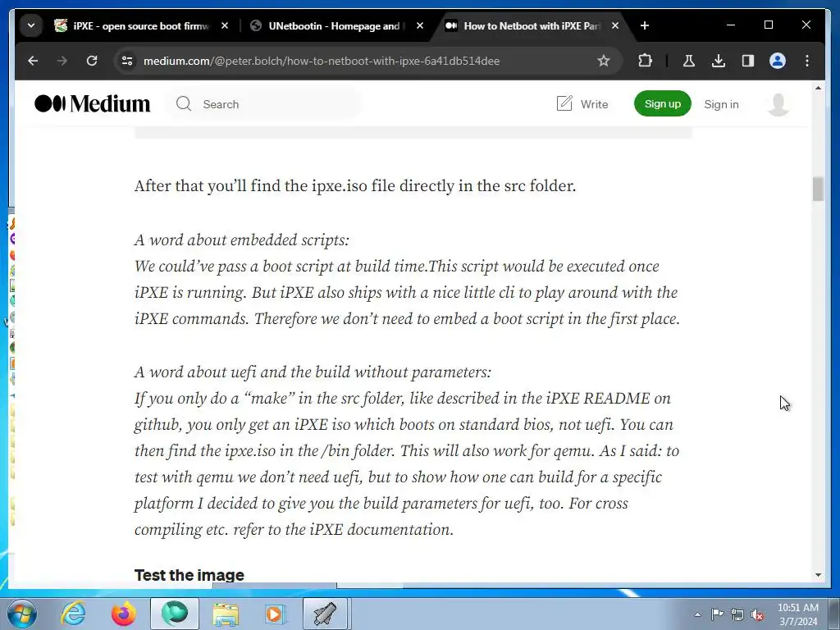Click the Write link
This screenshot has width=840, height=630.
594,104
